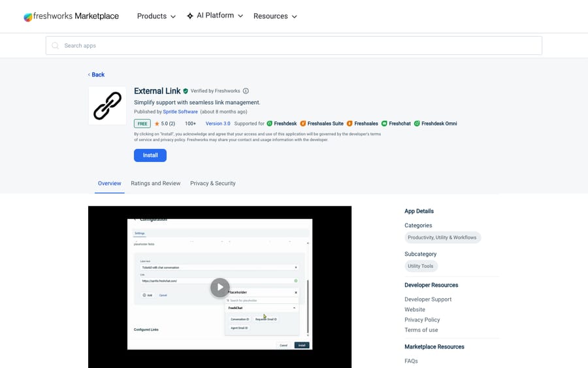Click the Freshsales Suite product icon
Viewport: 588px width, 368px height.
pyautogui.click(x=303, y=124)
